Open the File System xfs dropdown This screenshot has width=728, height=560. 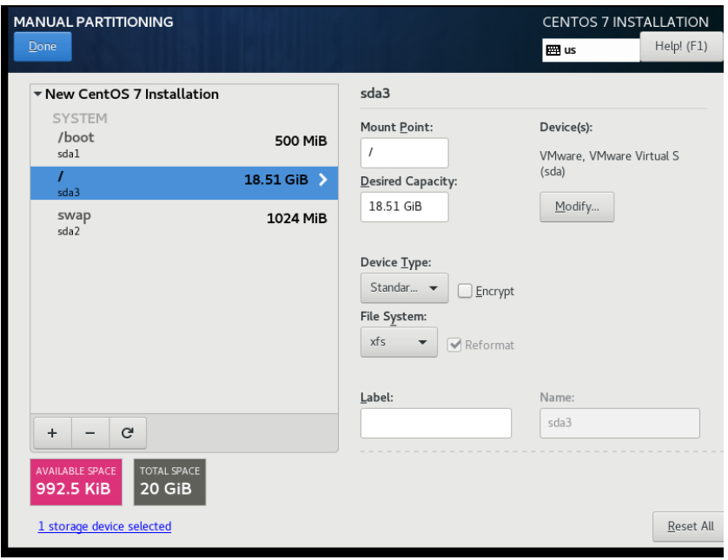point(399,342)
